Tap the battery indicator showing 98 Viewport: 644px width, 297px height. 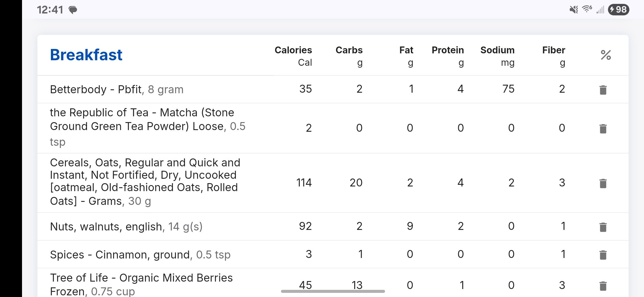pos(618,10)
